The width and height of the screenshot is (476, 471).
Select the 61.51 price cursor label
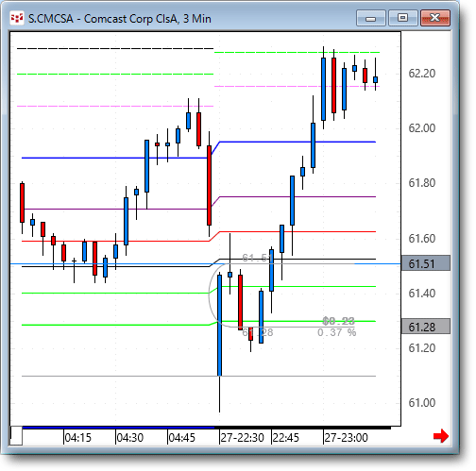426,263
